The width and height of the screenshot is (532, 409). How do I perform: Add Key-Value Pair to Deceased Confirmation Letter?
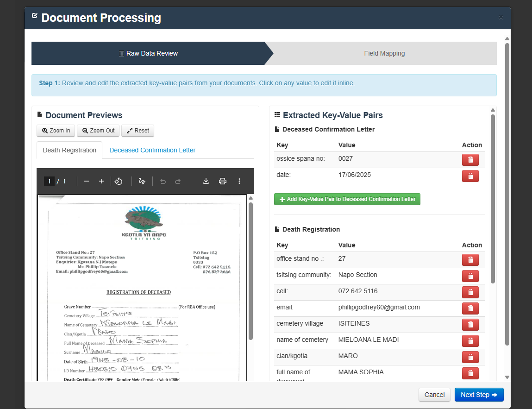(347, 199)
